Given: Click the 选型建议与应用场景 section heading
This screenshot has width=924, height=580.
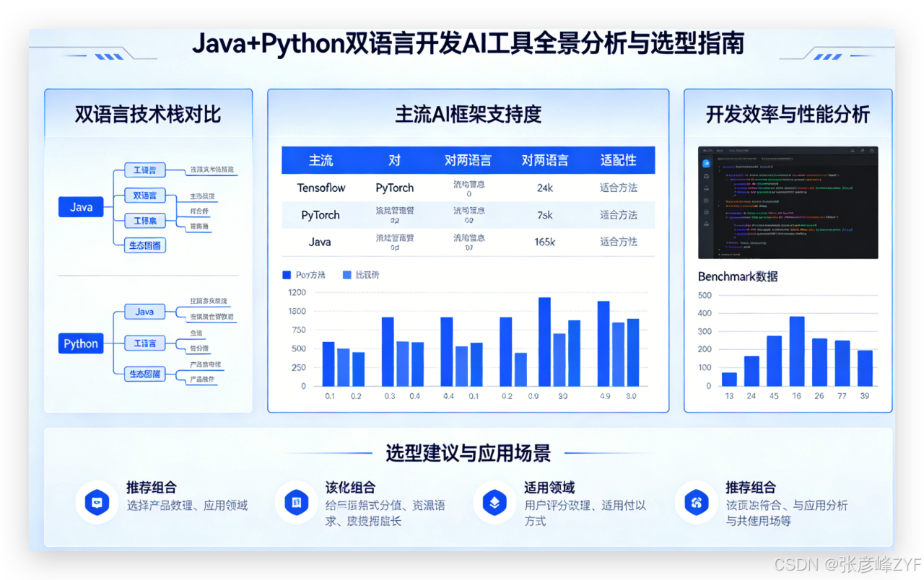Looking at the screenshot, I should coord(468,453).
